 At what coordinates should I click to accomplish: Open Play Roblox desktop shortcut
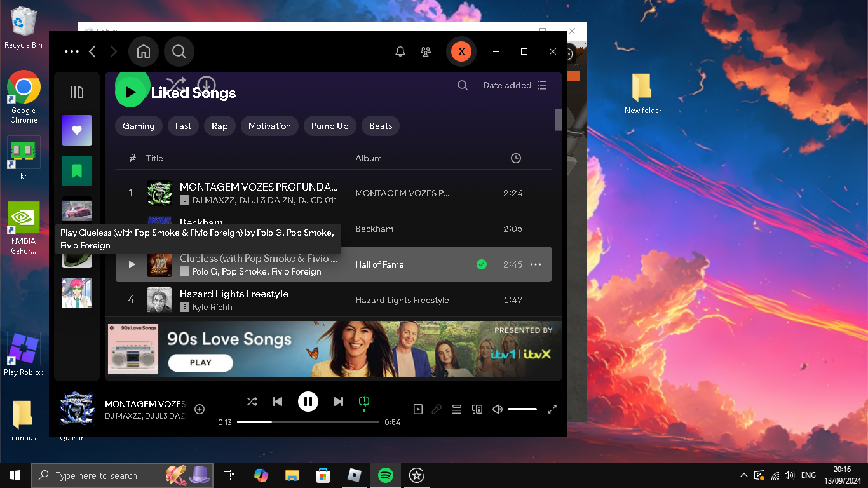tap(24, 354)
